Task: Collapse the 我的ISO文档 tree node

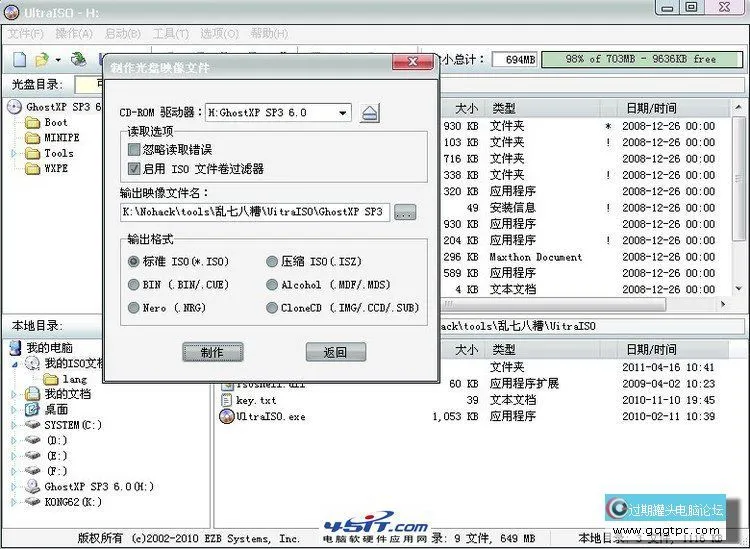Action: 14,364
